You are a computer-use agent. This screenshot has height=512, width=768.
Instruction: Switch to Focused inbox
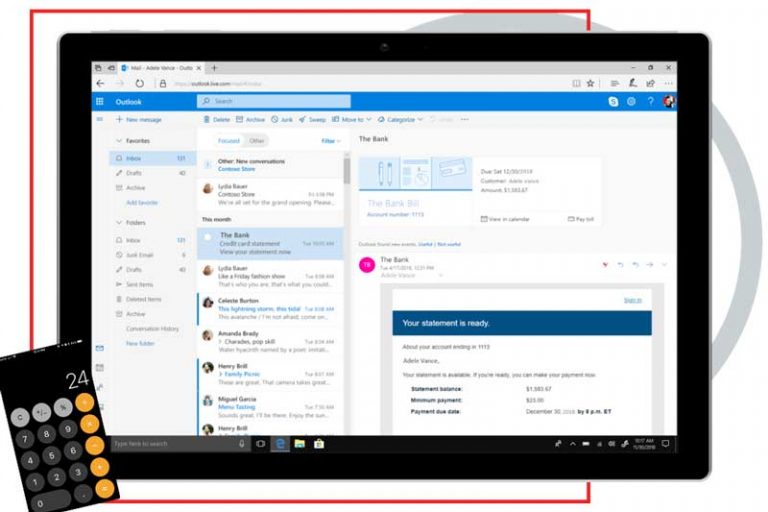[x=229, y=141]
